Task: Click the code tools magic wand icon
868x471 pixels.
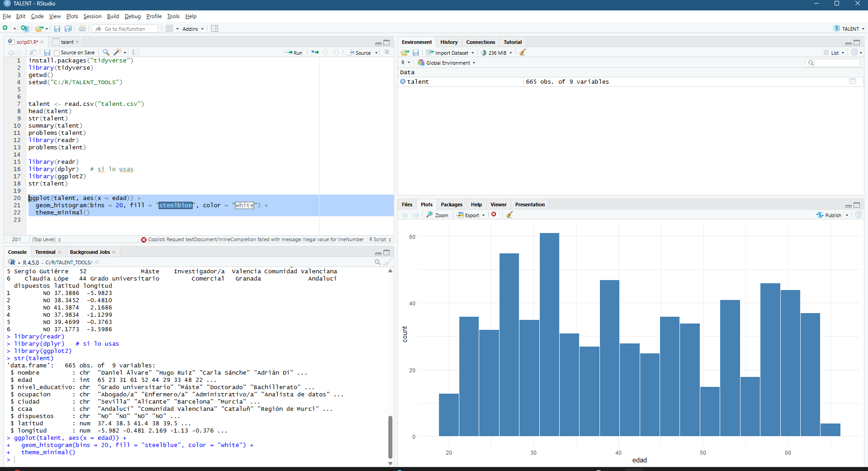Action: point(118,52)
